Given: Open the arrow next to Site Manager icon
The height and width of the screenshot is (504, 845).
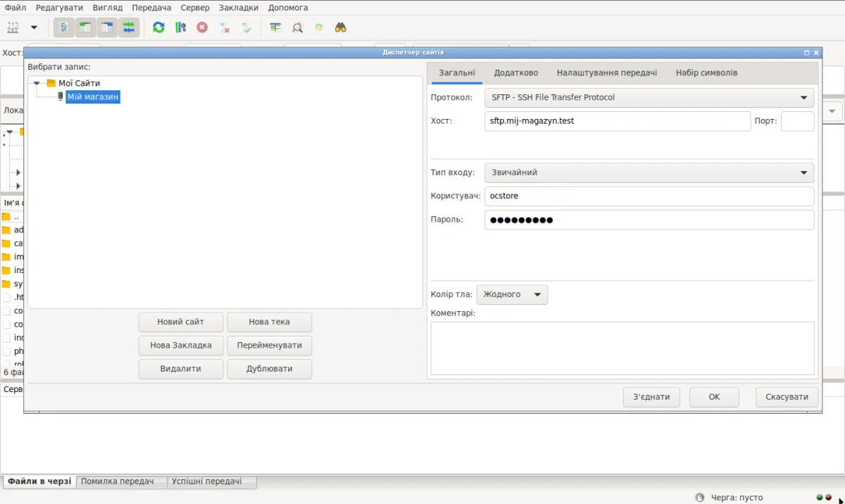Looking at the screenshot, I should [x=34, y=27].
